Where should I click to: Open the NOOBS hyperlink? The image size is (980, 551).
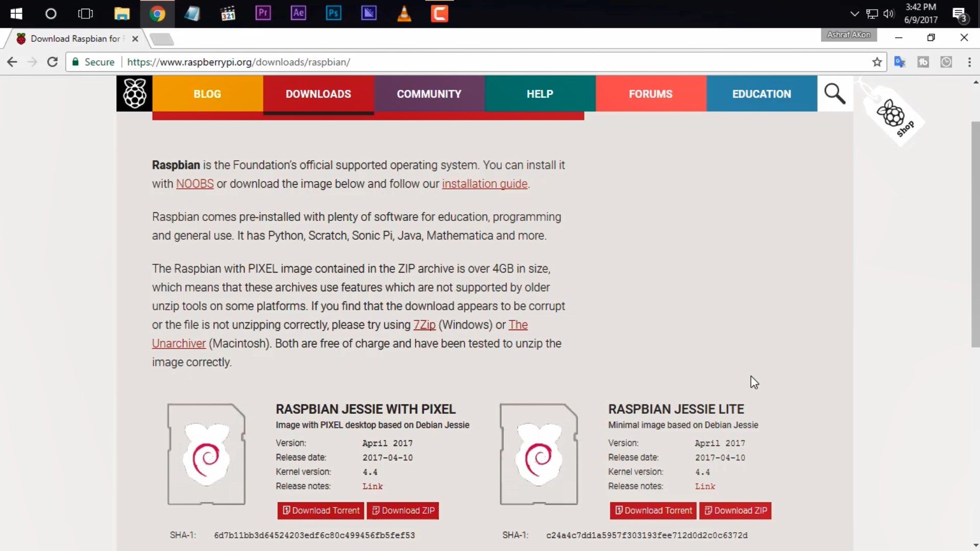pyautogui.click(x=194, y=184)
